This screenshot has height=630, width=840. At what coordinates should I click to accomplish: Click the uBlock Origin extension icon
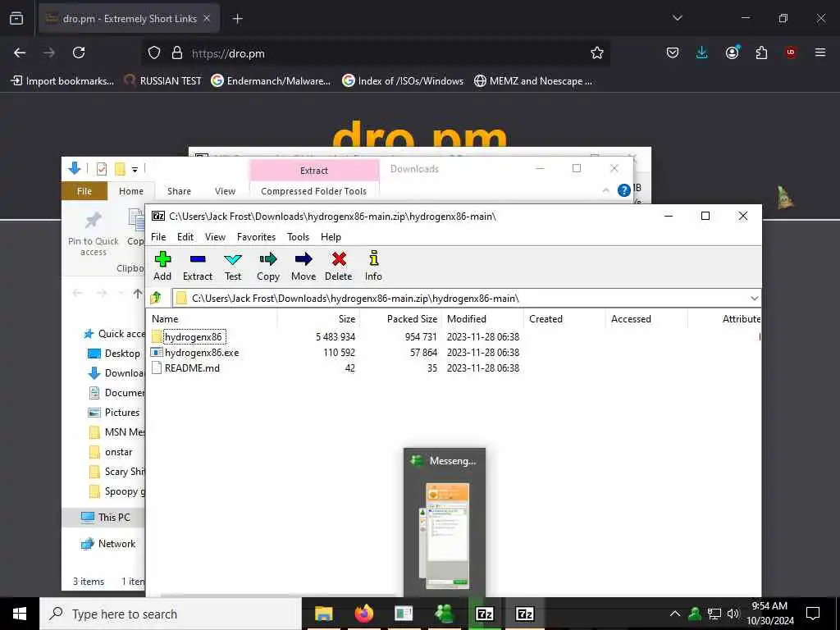point(791,52)
